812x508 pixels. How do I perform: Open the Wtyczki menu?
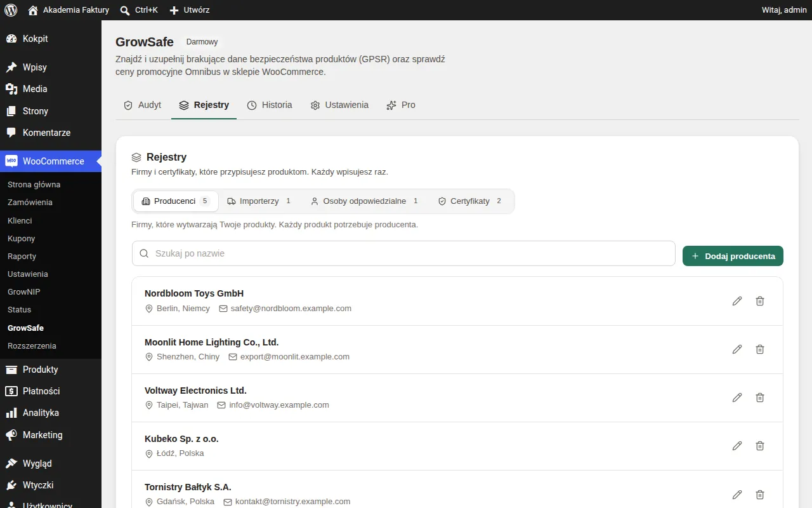[51, 485]
